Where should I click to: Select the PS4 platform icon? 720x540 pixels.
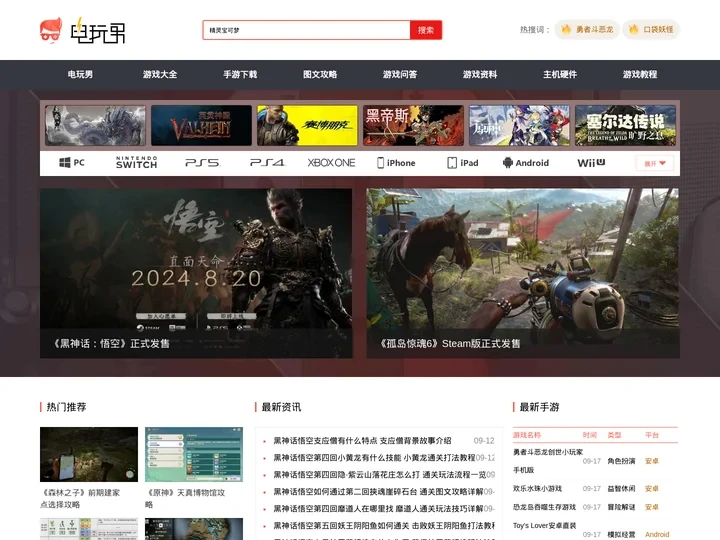tap(267, 163)
